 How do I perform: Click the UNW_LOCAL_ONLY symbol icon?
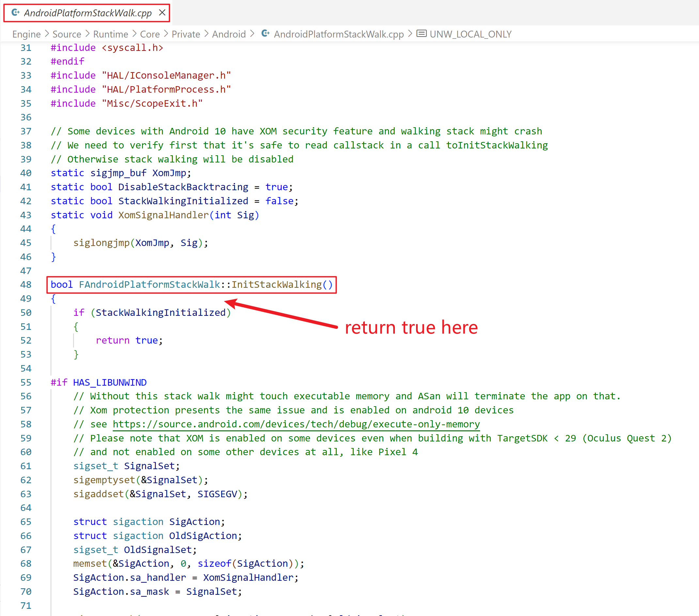[421, 34]
